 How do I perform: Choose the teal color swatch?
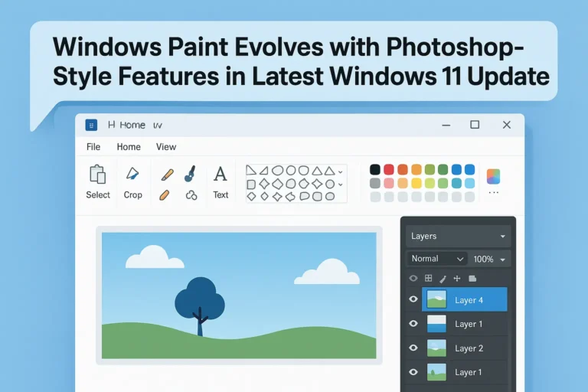456,183
